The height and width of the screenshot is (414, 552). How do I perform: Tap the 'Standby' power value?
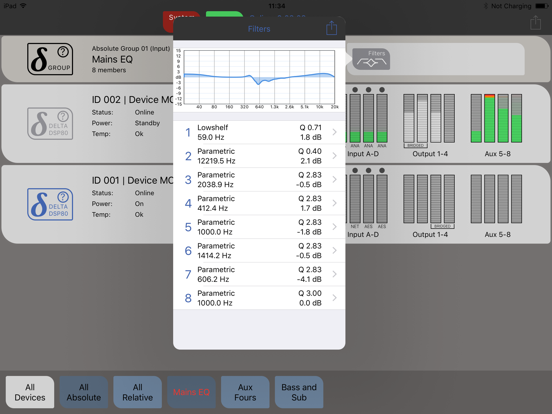[147, 123]
